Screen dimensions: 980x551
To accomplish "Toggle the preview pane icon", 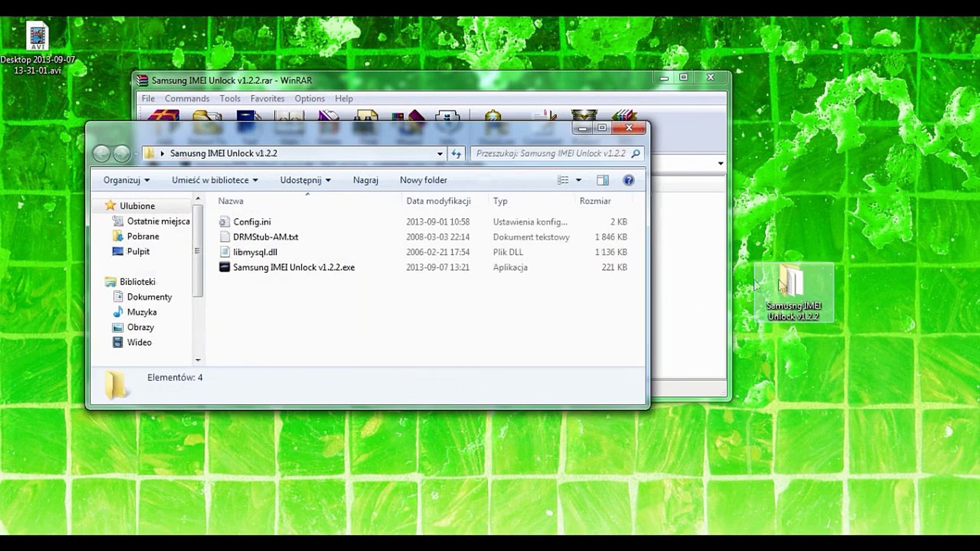I will [x=602, y=180].
